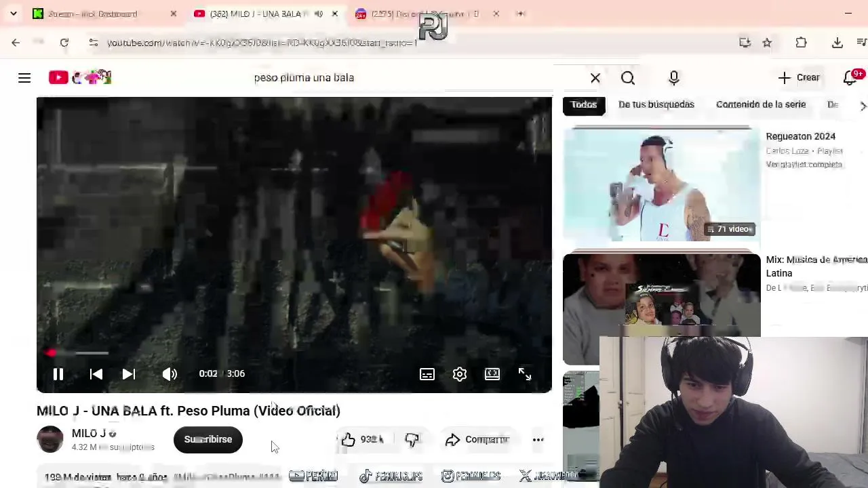
Task: Start voice search with the microphone
Action: point(674,78)
